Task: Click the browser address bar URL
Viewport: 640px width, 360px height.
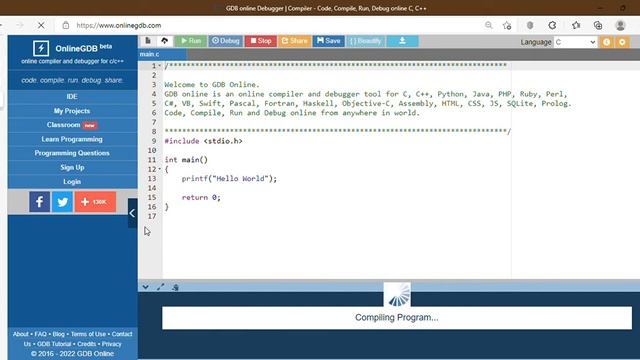Action: 119,25
